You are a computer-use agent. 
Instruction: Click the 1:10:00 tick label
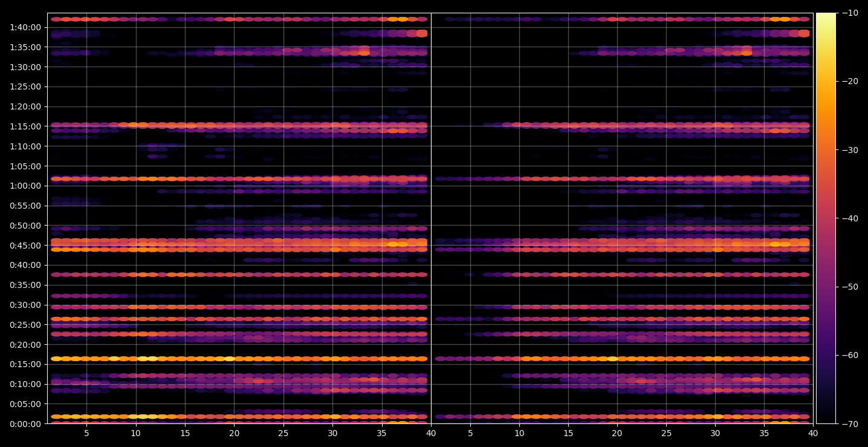pos(25,146)
